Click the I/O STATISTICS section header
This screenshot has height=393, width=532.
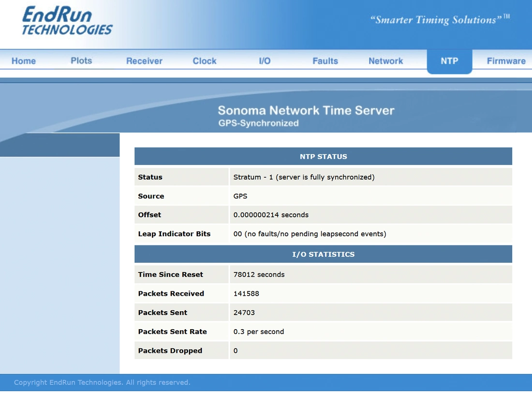click(x=324, y=255)
